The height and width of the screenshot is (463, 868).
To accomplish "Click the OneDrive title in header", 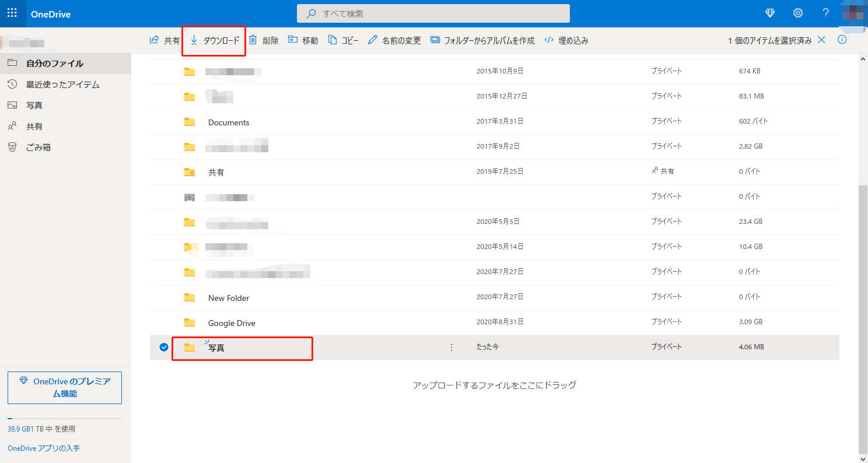I will [x=50, y=14].
